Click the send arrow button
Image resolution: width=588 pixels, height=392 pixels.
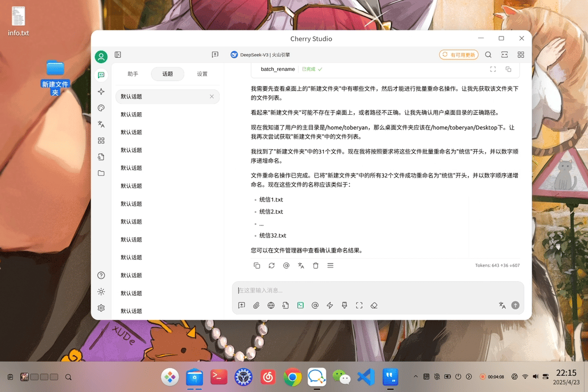point(516,305)
